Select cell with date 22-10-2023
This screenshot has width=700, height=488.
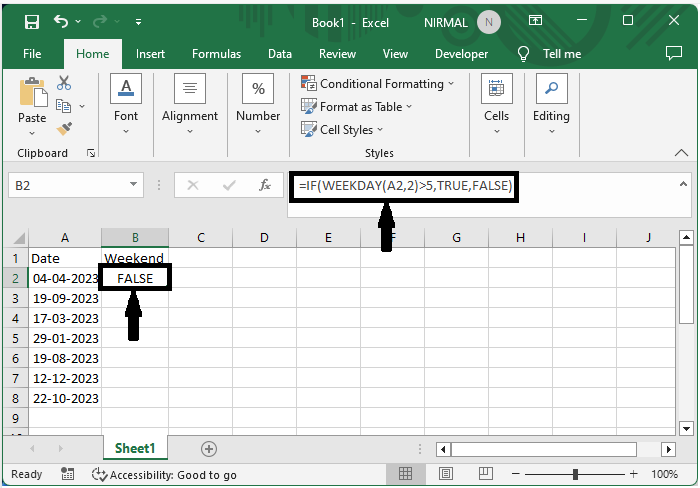click(65, 398)
